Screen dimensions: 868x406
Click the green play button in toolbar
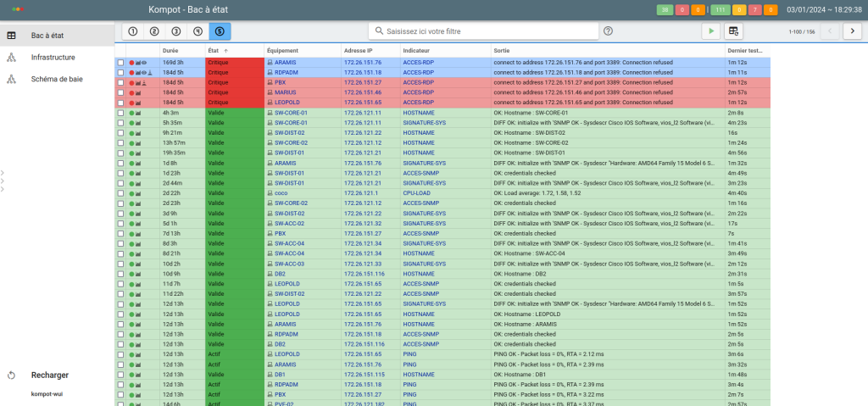pos(710,31)
